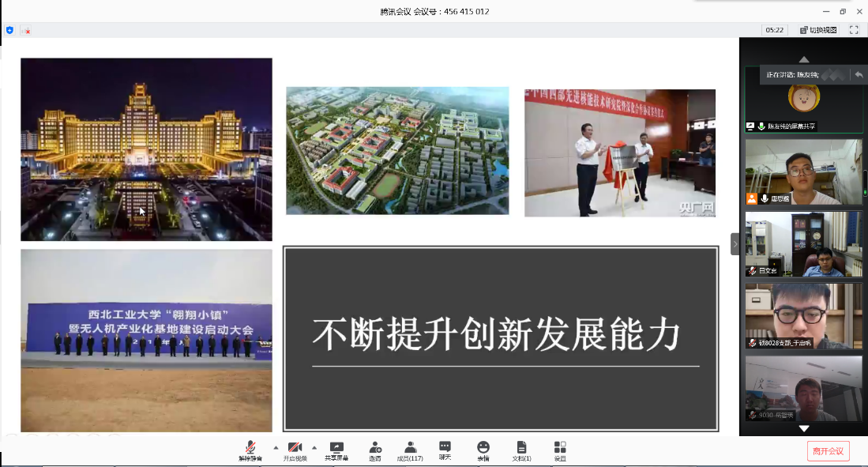Open meeting 设置 settings

tap(560, 450)
